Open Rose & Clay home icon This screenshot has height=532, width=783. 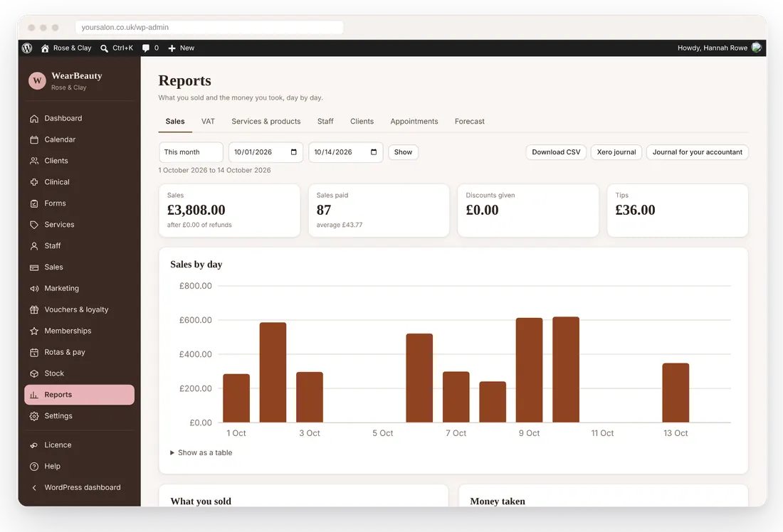[x=45, y=48]
